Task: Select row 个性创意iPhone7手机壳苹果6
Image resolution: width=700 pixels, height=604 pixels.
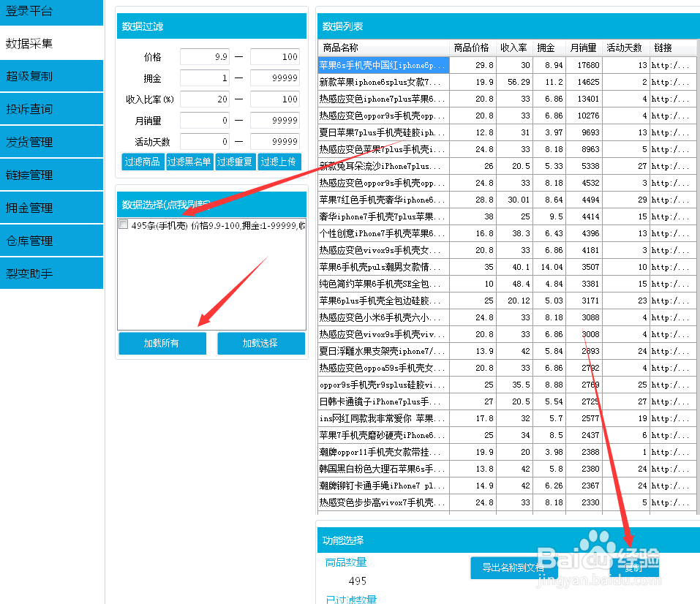Action: pos(507,233)
